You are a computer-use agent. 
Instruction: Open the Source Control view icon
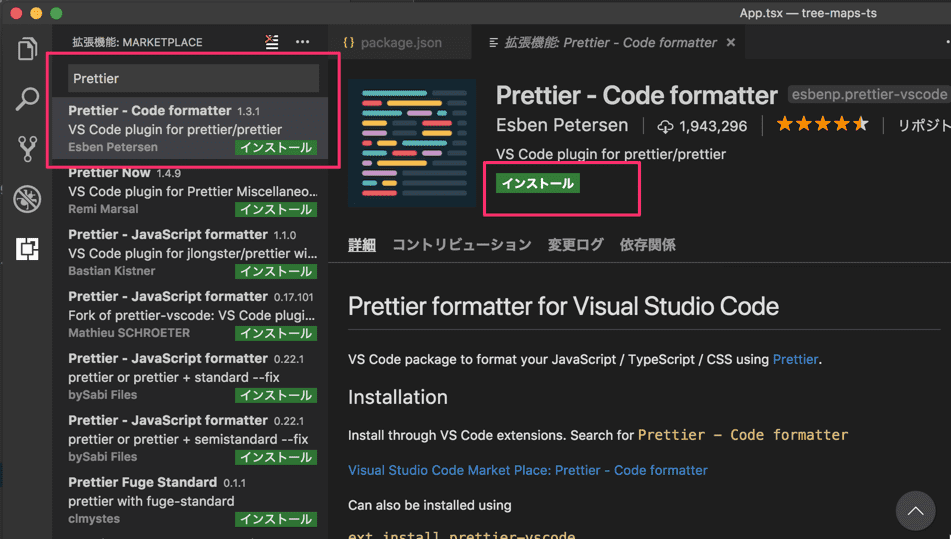pyautogui.click(x=27, y=149)
